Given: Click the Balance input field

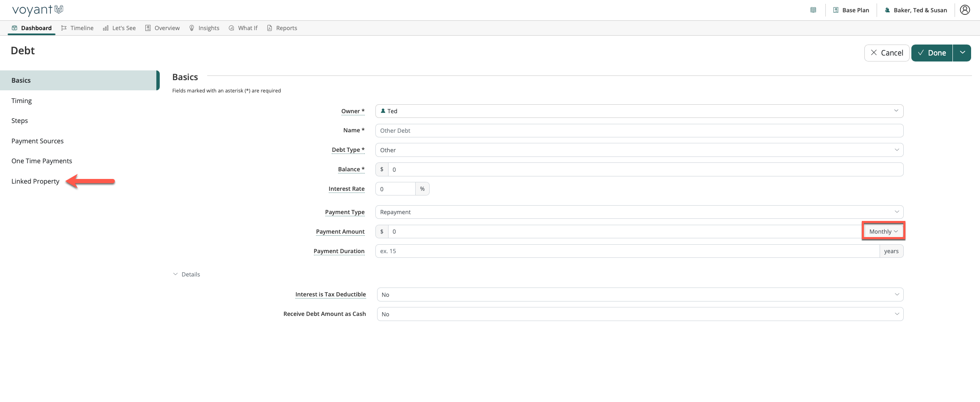Looking at the screenshot, I should coord(645,170).
